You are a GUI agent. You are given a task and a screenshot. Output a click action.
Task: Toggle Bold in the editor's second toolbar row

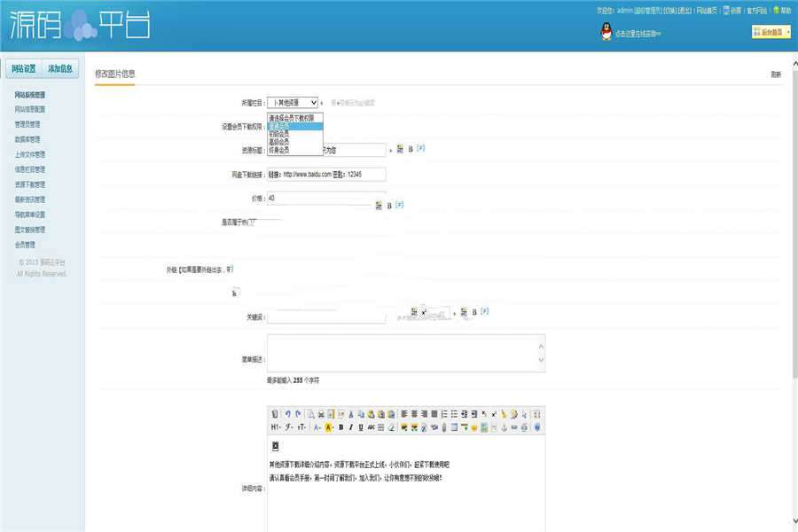pos(341,427)
